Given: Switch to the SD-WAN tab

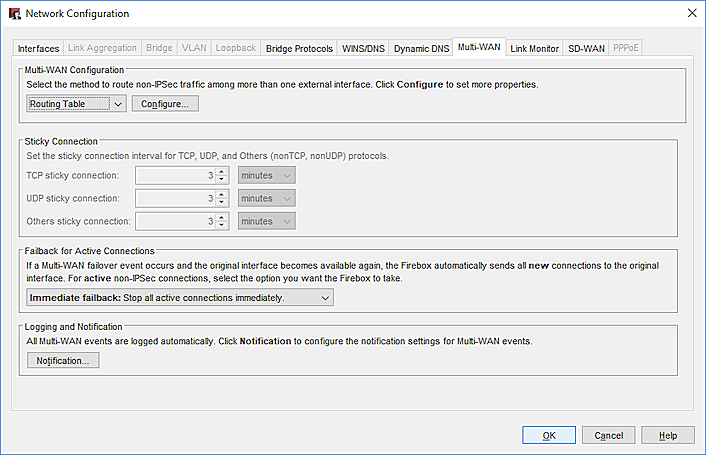Looking at the screenshot, I should point(586,48).
